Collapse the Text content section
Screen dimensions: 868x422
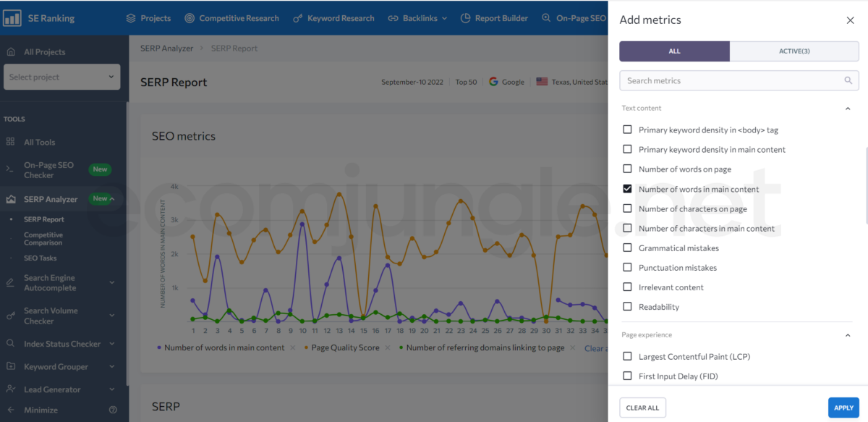click(848, 109)
